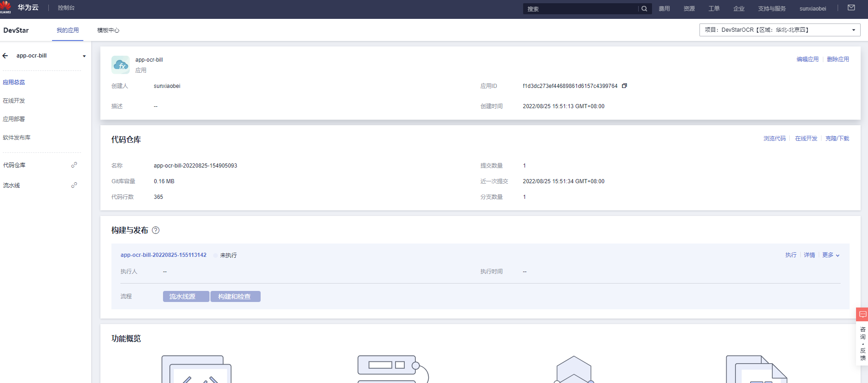Click the DevStar title
The image size is (868, 383).
(x=16, y=30)
